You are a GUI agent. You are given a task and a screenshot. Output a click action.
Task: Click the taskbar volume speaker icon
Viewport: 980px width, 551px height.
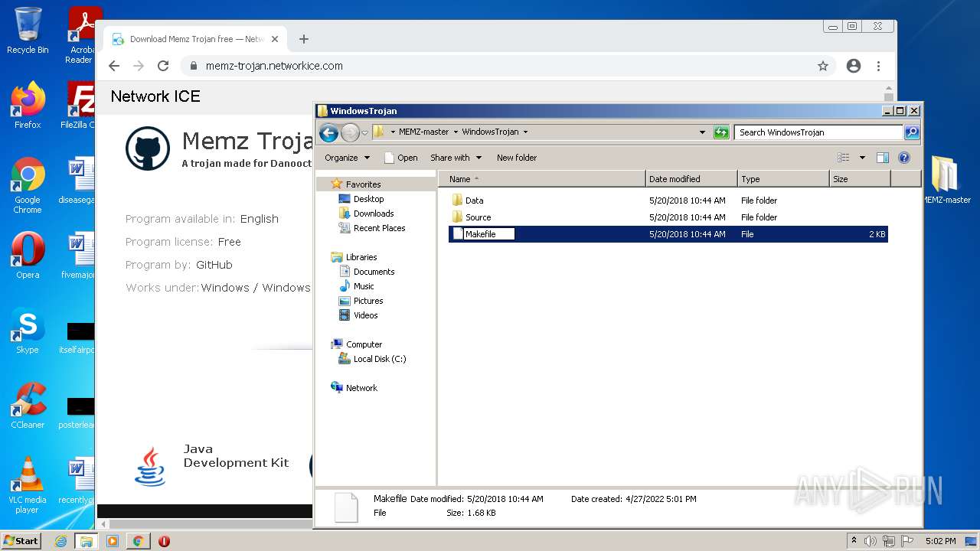point(871,541)
